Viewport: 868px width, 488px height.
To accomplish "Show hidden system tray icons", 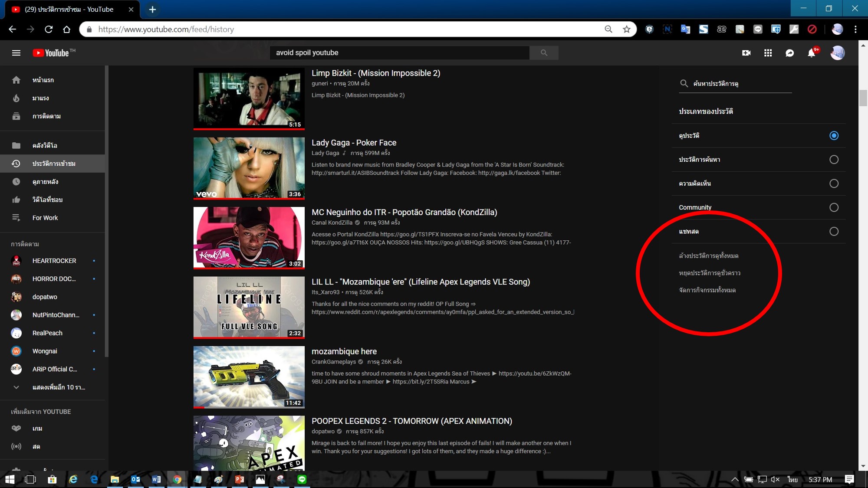I will click(x=735, y=479).
